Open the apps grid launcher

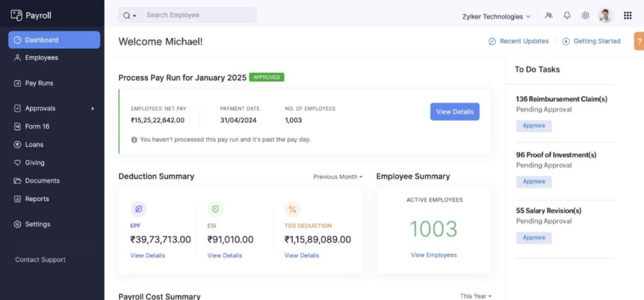(x=628, y=16)
